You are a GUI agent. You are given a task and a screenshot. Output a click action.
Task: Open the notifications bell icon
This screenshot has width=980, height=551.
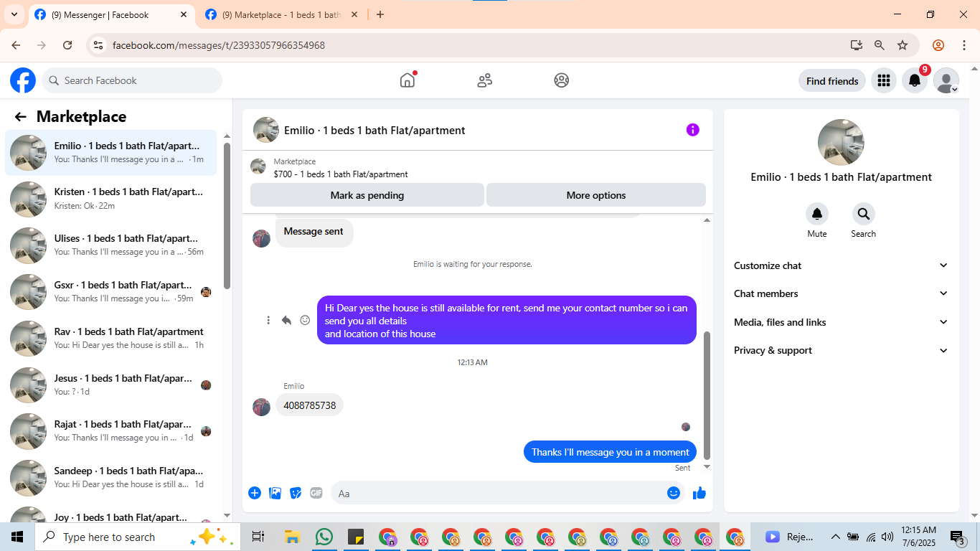(x=915, y=81)
